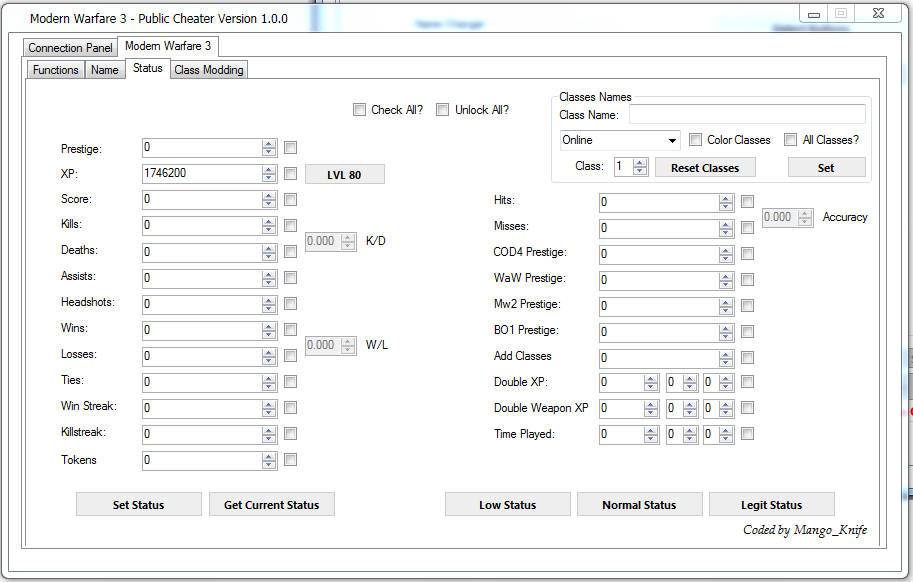Tick the Time Played checkbox
The width and height of the screenshot is (913, 582).
[x=748, y=434]
